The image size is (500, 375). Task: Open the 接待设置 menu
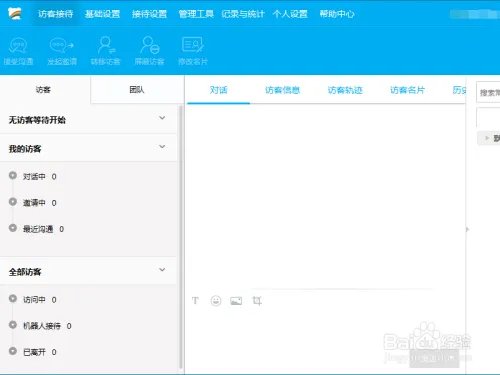[149, 14]
